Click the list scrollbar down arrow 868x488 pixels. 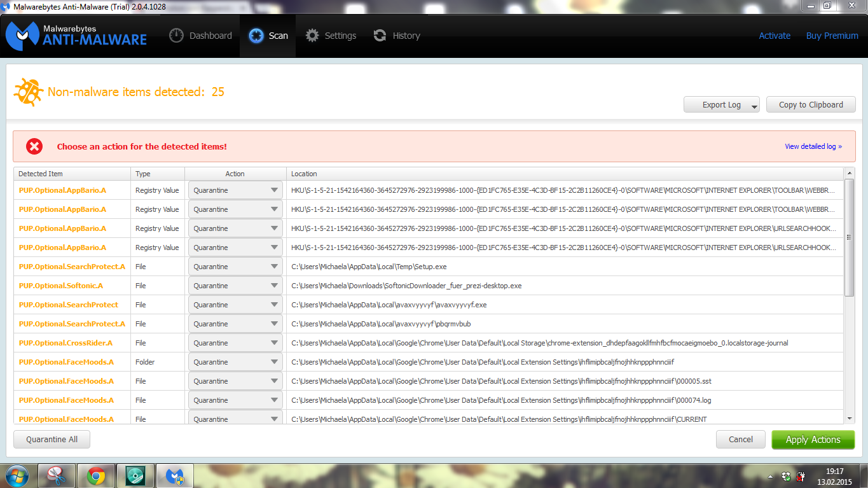point(850,419)
